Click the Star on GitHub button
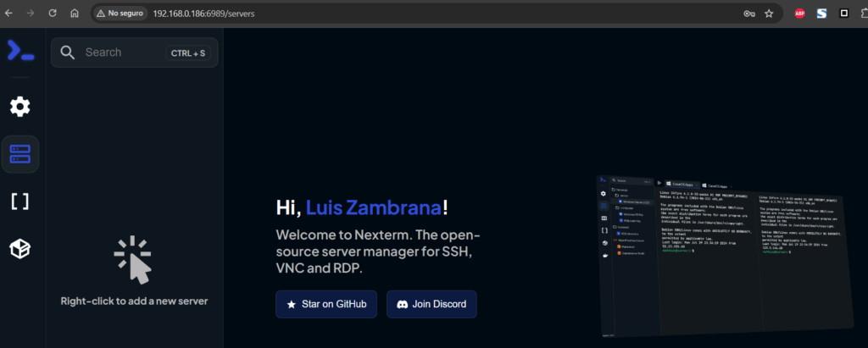 click(326, 304)
